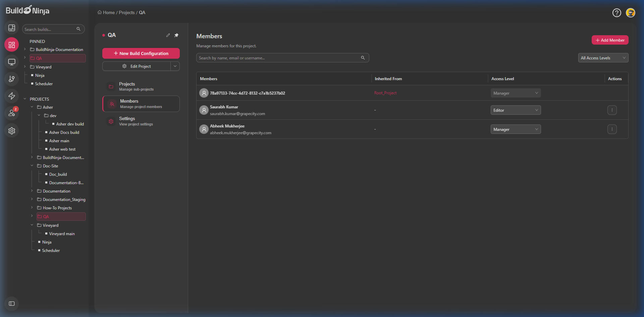
Task: Expand the Edit Project chevron dropdown
Action: coord(175,66)
